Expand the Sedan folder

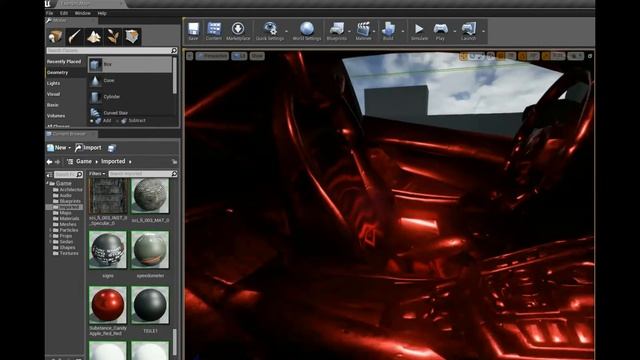pos(50,242)
